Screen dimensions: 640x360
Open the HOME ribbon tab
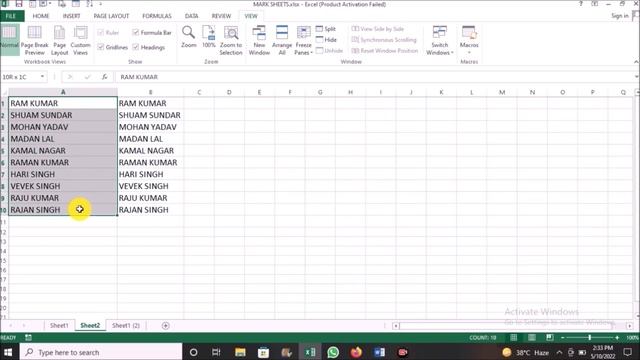pyautogui.click(x=41, y=16)
